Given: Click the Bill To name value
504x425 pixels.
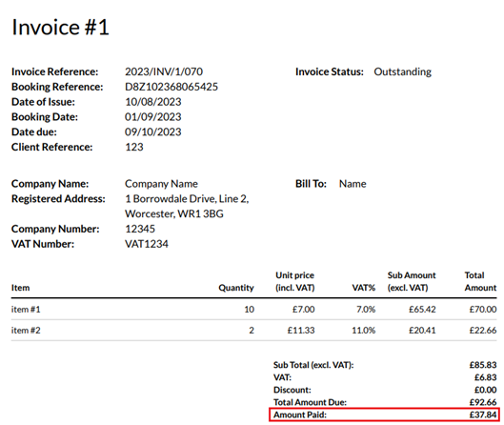Looking at the screenshot, I should 353,184.
